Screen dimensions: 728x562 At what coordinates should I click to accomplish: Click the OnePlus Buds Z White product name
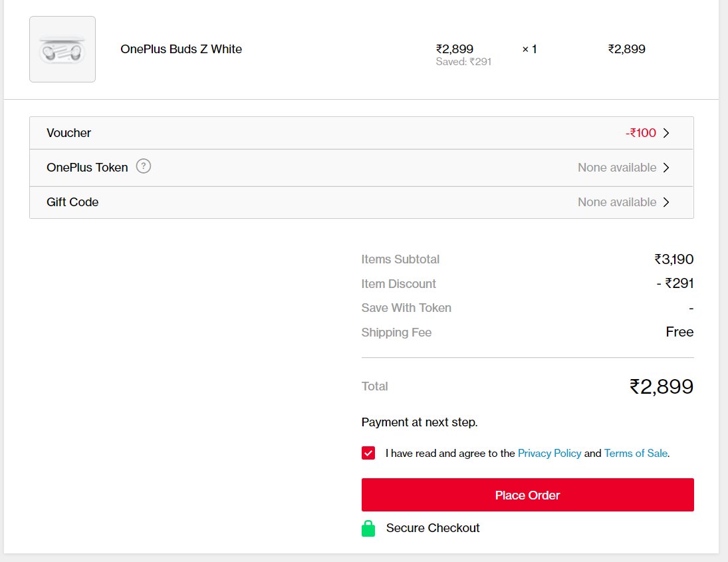click(181, 49)
